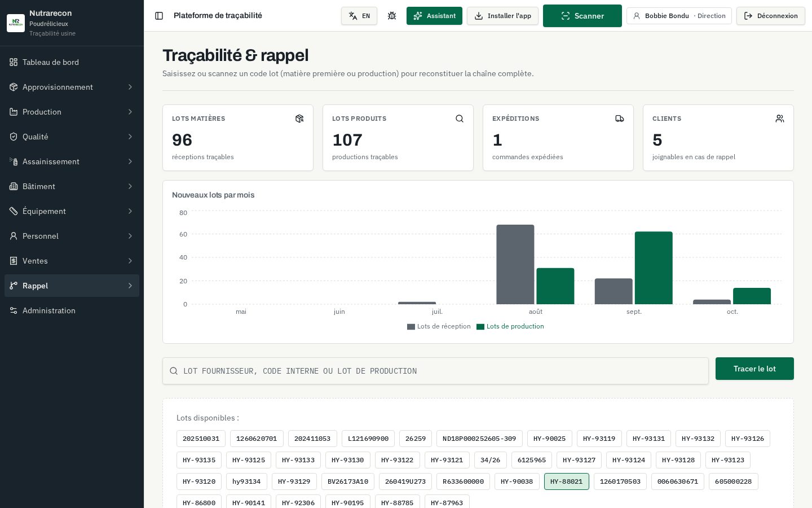Click the Scanner button

(582, 16)
